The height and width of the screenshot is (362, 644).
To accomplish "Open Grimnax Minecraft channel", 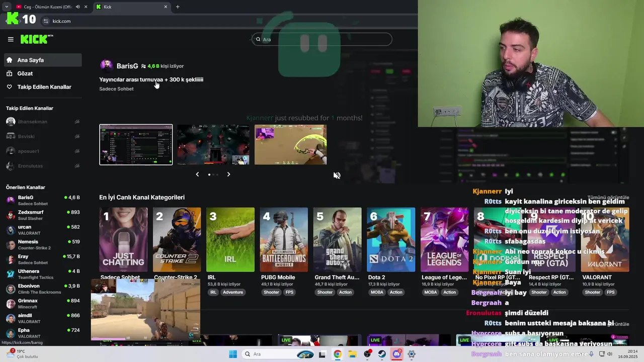I will tap(43, 304).
